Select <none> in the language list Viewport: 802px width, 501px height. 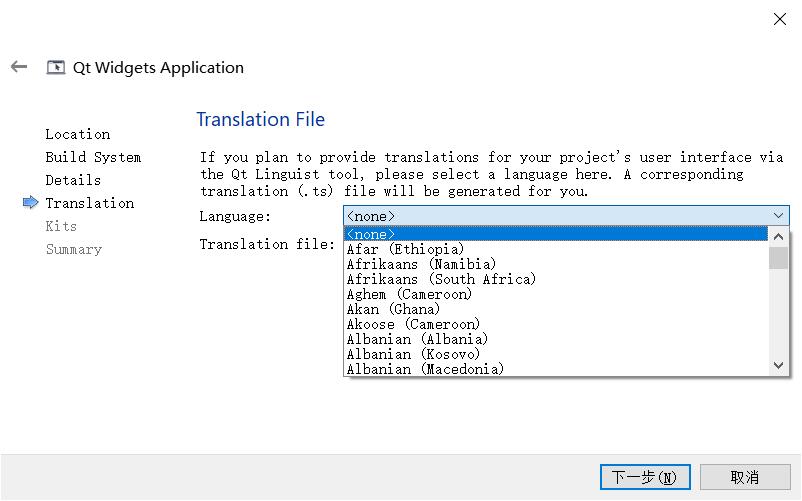point(371,234)
